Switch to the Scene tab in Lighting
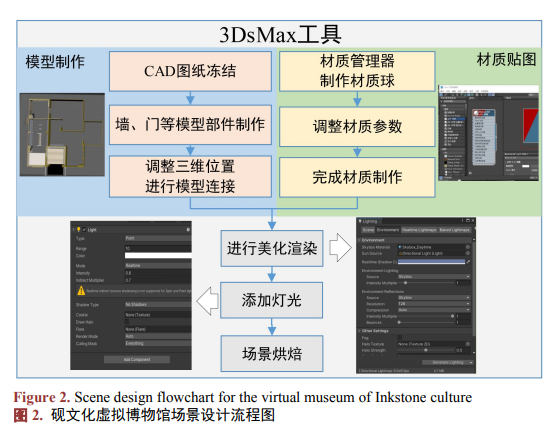Viewport: 559px width, 431px height. coord(368,230)
